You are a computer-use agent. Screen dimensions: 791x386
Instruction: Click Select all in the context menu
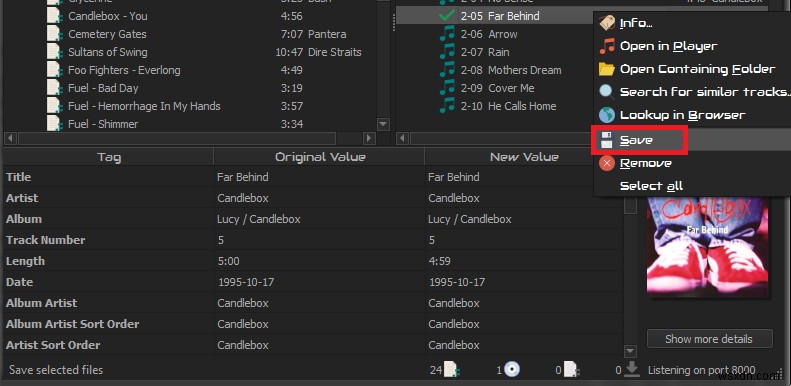point(692,186)
